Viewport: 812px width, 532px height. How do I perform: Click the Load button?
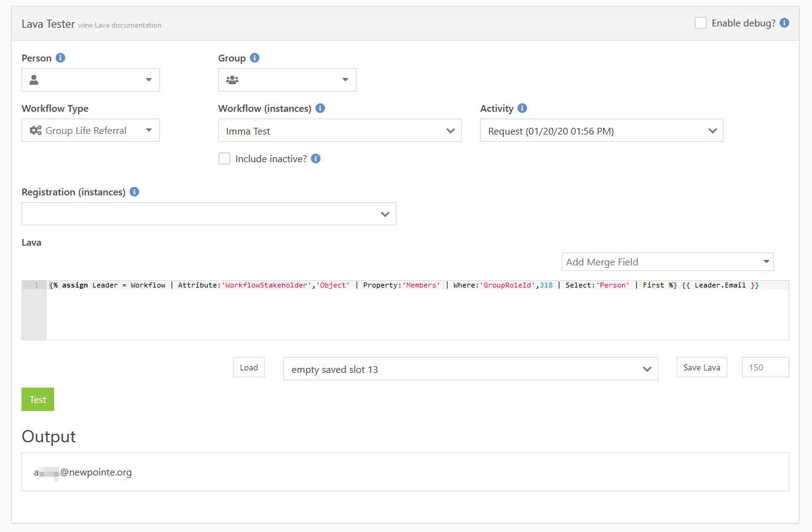[249, 367]
